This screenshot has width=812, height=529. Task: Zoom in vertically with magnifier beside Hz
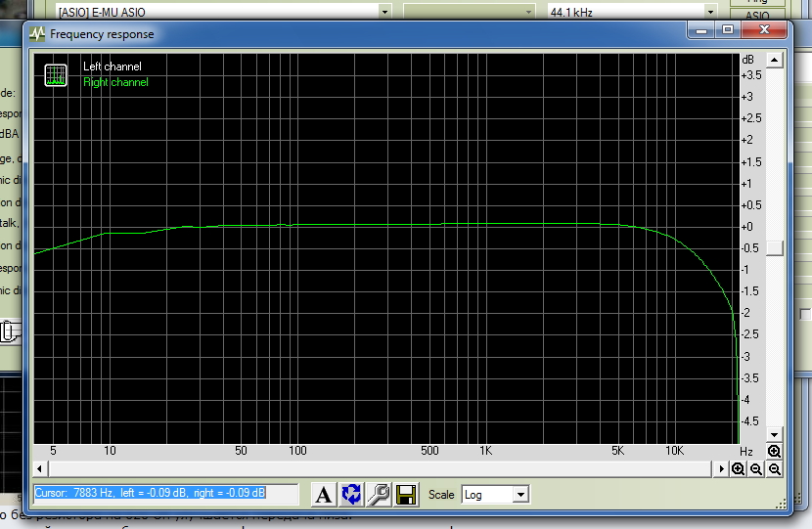coord(774,452)
